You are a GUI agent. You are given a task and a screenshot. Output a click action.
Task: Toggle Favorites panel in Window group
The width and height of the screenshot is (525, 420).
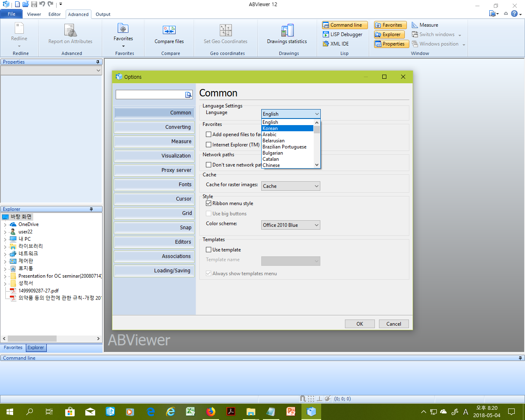[x=390, y=25]
